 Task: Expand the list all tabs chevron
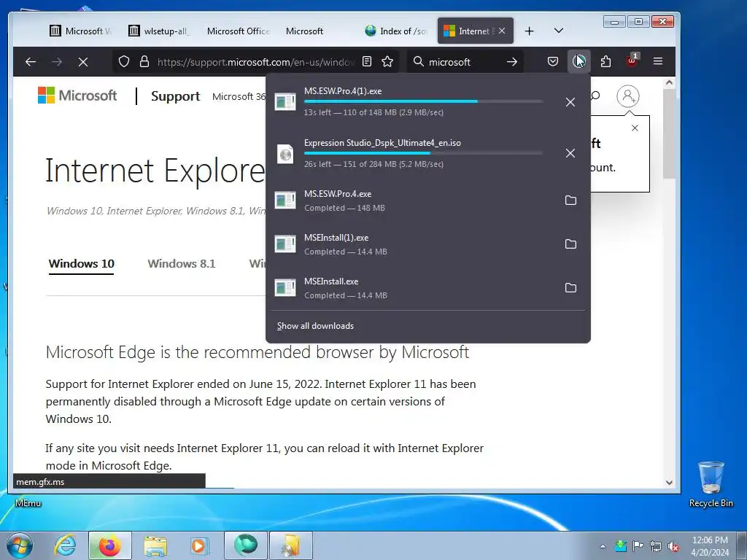tap(559, 31)
